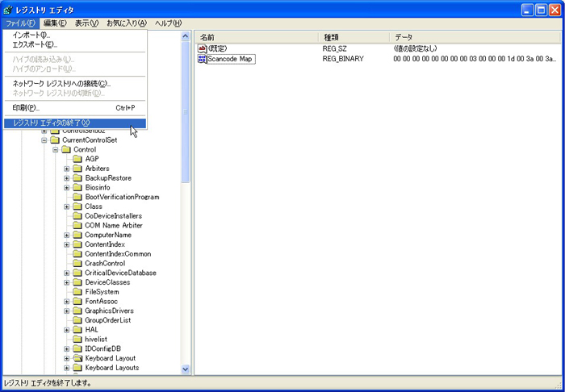Click the GraphicsDrivers folder icon
Image resolution: width=565 pixels, height=392 pixels.
click(77, 311)
